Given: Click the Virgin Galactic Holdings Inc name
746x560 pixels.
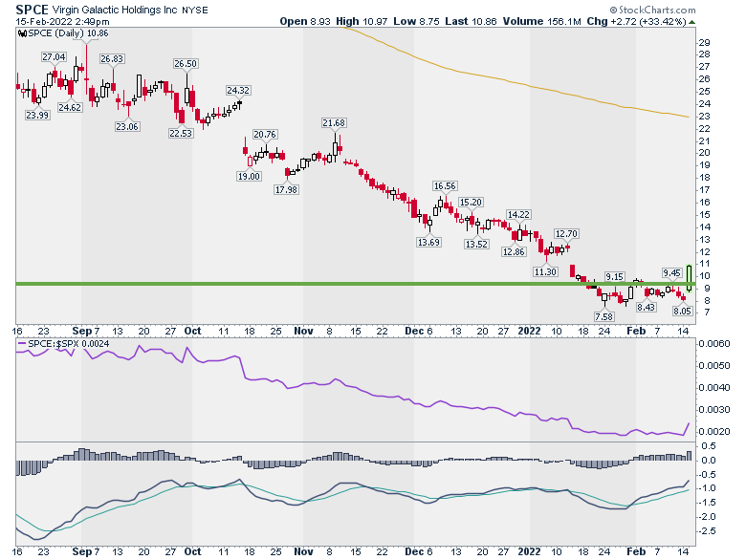Looking at the screenshot, I should tap(115, 10).
